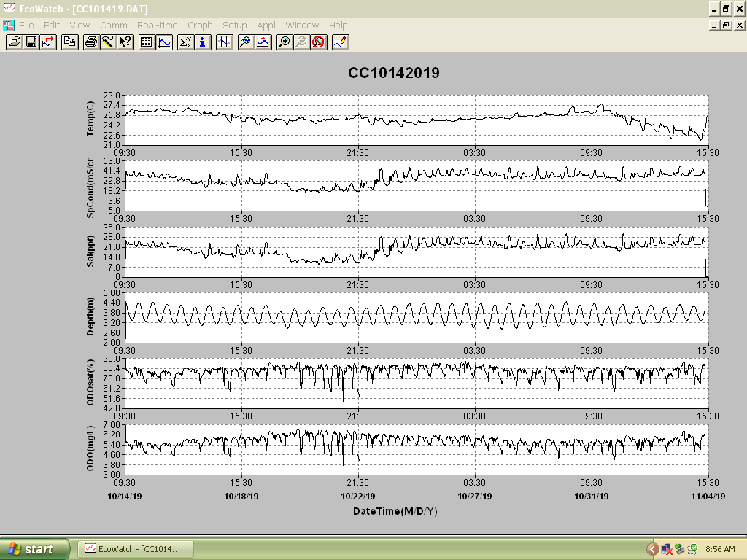Viewport: 747px width, 560px height.
Task: Click the Copy toolbar icon
Action: 70,42
